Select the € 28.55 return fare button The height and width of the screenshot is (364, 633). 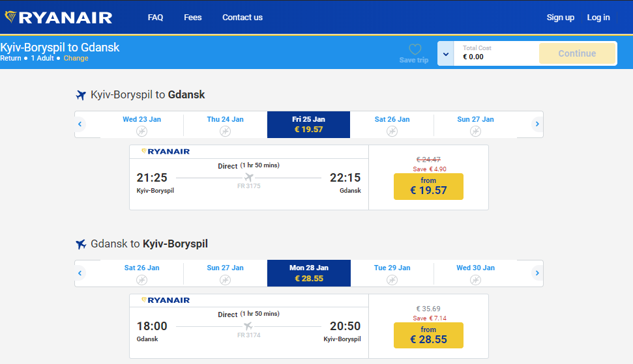pyautogui.click(x=428, y=335)
